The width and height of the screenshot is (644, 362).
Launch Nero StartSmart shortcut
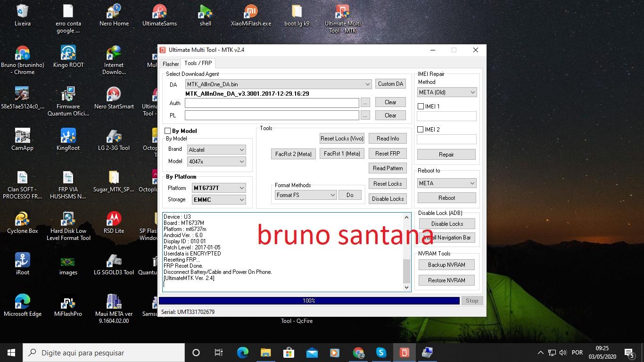(114, 98)
